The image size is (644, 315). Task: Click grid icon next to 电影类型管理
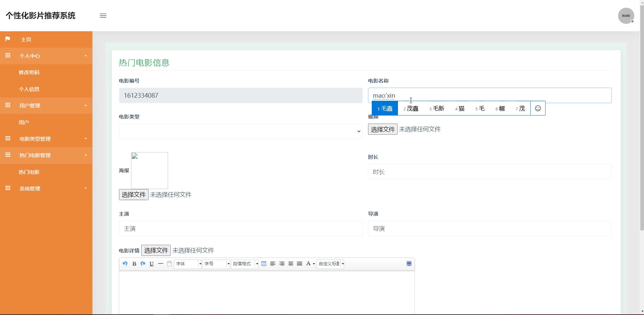pos(8,138)
